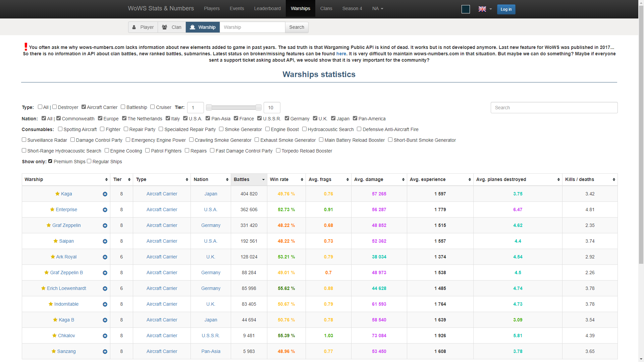Click the plus icon beside Chkalov
The width and height of the screenshot is (644, 362).
pos(105,336)
